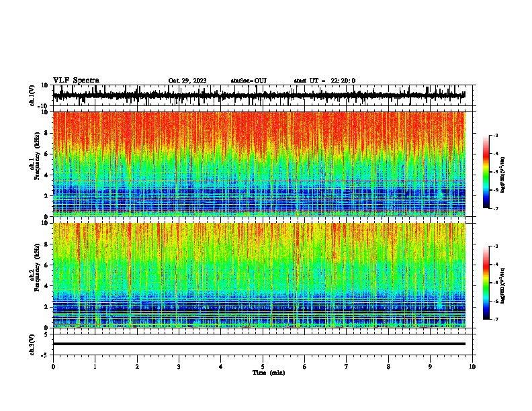
Task: Click the ch.1 'Frequency (kHz)' axis label
Action: [x=36, y=156]
